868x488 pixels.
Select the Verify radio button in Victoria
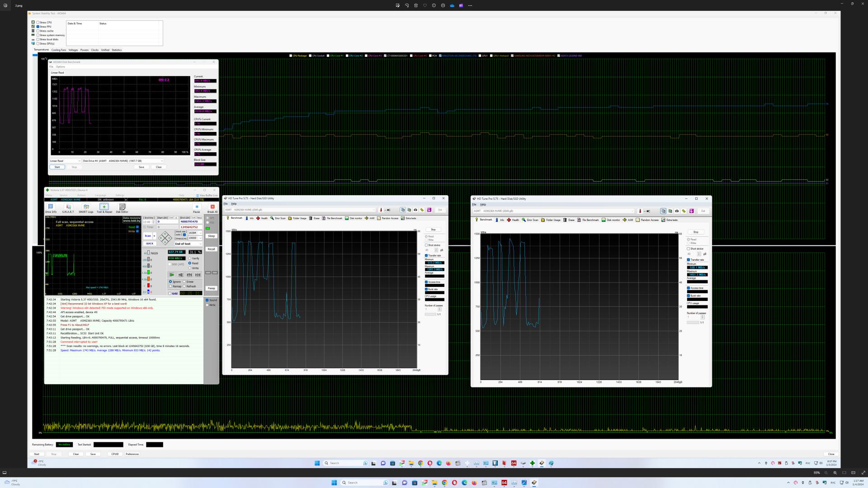tap(190, 258)
